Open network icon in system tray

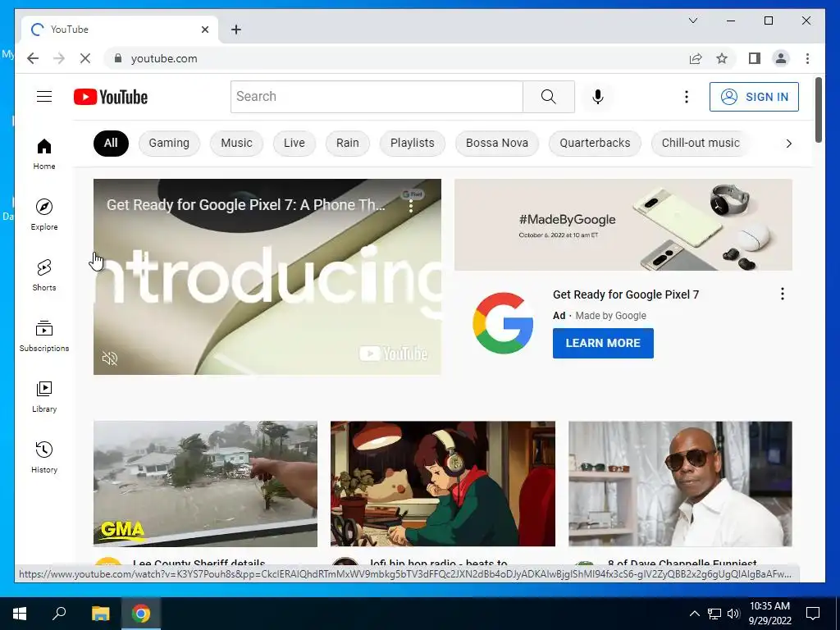point(714,614)
